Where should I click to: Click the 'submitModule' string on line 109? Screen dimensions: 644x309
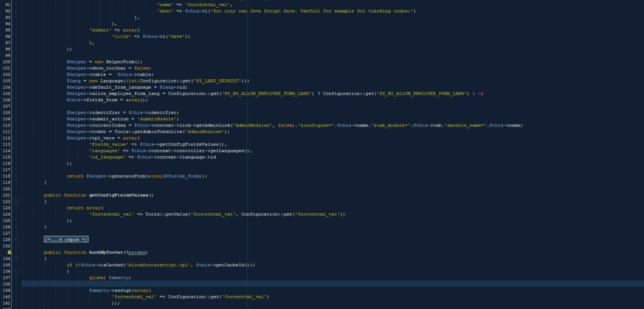[x=157, y=119]
